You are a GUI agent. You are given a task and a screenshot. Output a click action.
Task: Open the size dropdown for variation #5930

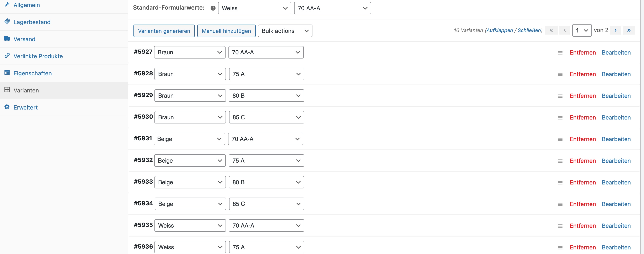point(266,117)
